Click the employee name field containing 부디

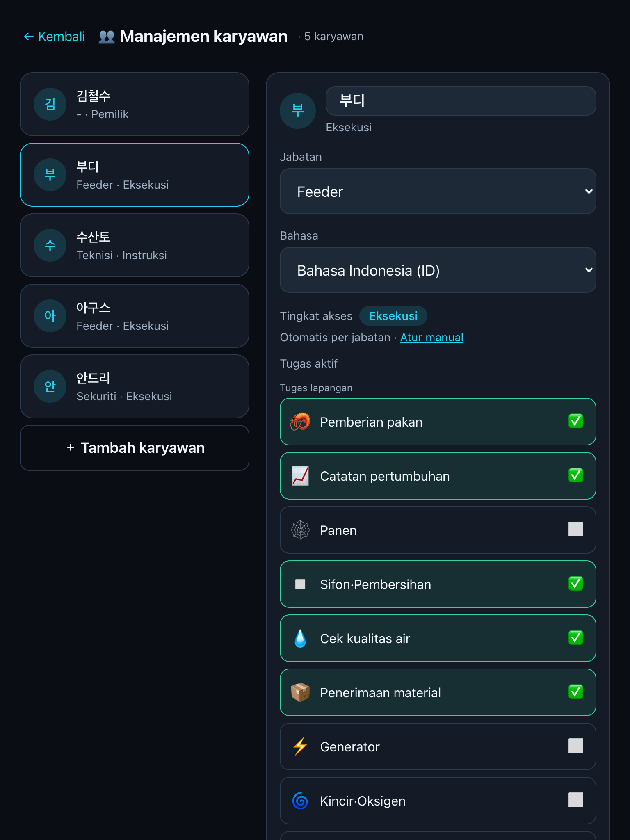click(x=461, y=101)
